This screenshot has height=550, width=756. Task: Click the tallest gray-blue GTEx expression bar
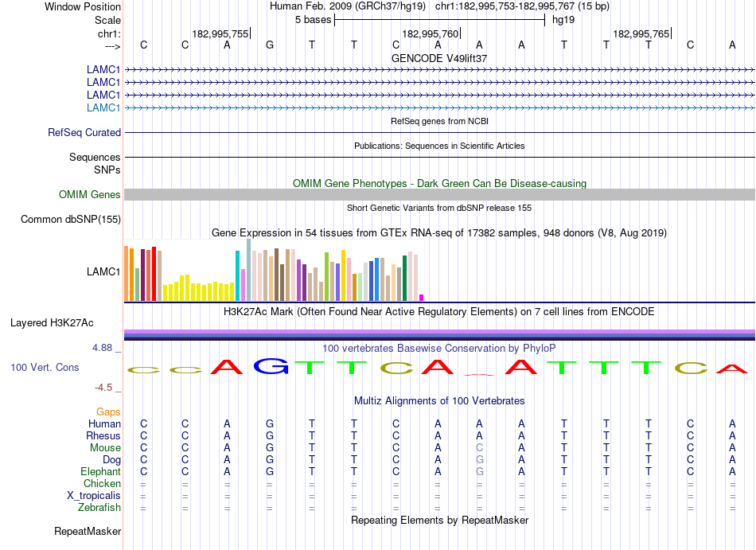(249, 270)
